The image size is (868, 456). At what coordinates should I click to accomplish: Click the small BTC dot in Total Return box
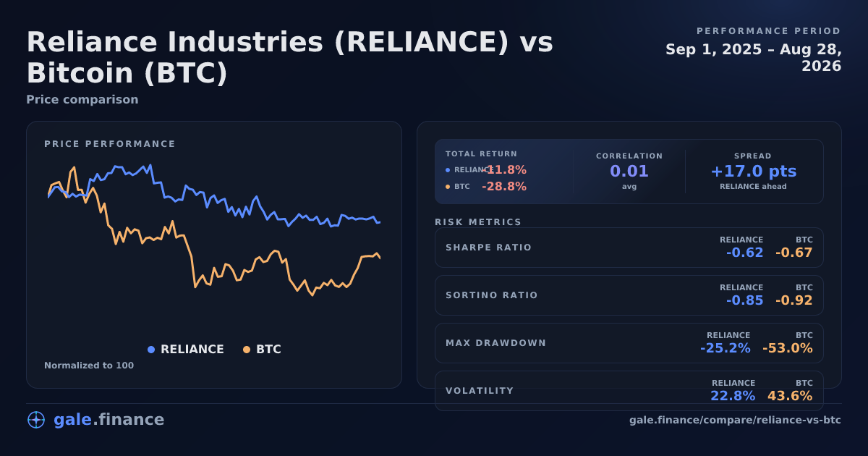coord(448,187)
